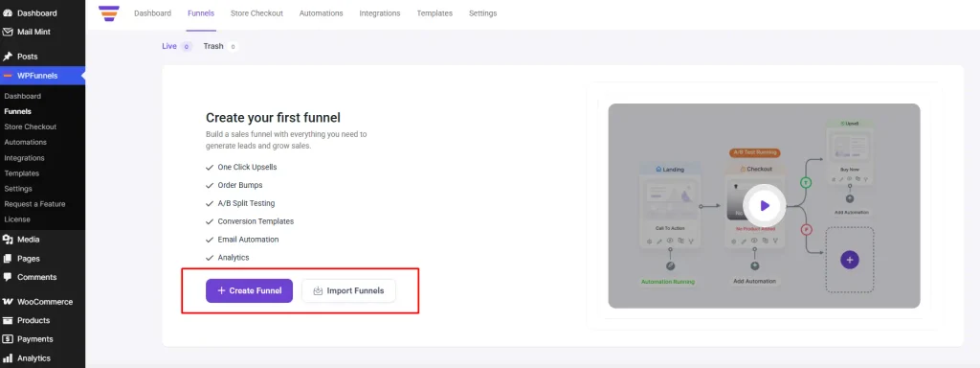Click the funnel preview video thumbnail
The width and height of the screenshot is (980, 368).
(x=764, y=205)
